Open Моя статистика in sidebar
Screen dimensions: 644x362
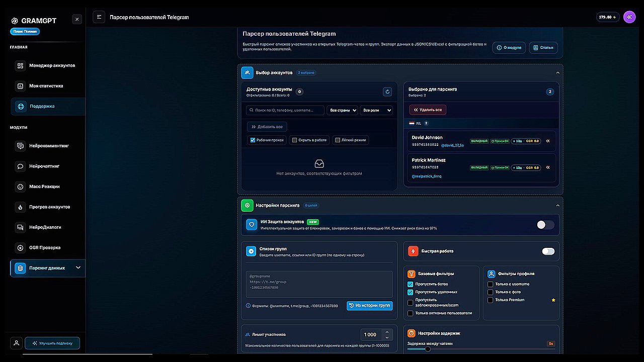point(48,86)
